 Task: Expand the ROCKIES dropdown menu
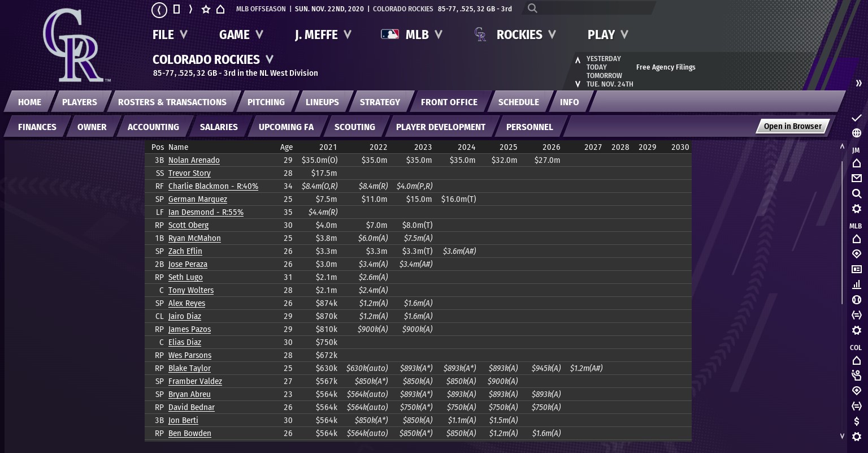(x=526, y=35)
